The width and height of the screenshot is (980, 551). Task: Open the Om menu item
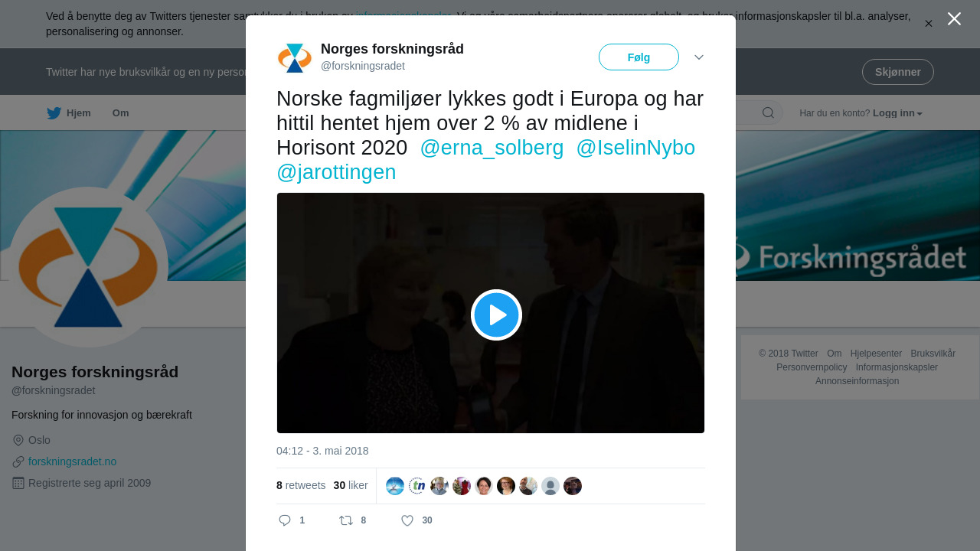pyautogui.click(x=121, y=113)
